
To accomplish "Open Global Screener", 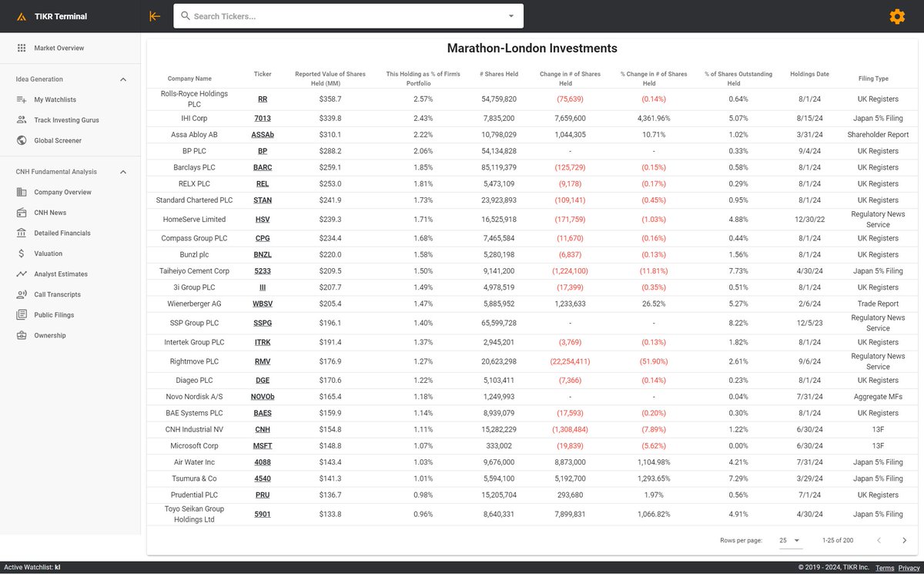I will [x=58, y=140].
